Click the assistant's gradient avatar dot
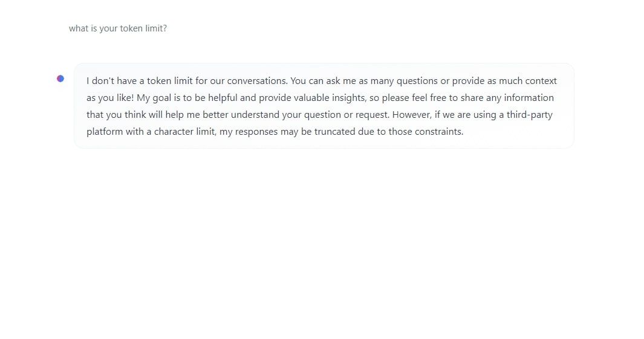This screenshot has width=644, height=339. [60, 79]
